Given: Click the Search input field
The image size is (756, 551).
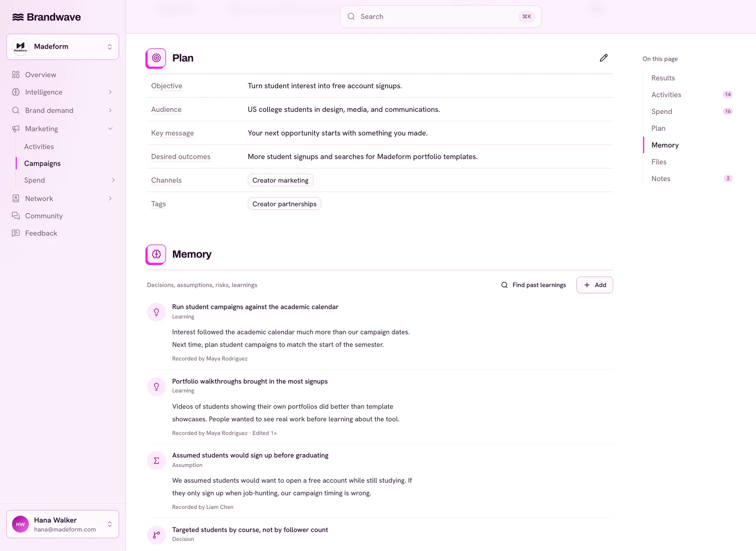Looking at the screenshot, I should (441, 17).
